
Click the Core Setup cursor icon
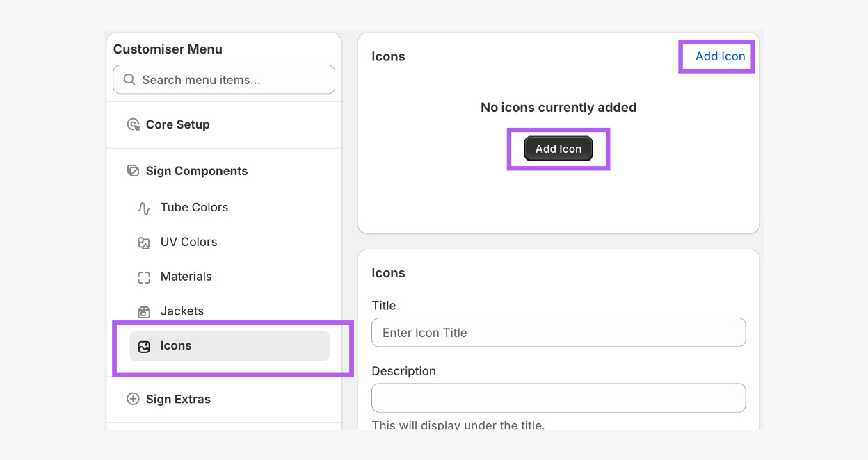coord(134,125)
